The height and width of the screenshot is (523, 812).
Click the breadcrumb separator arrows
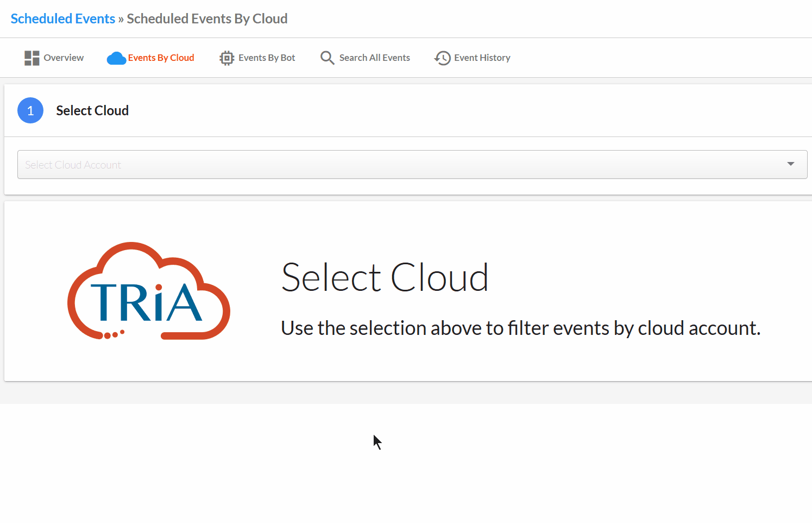(x=121, y=19)
